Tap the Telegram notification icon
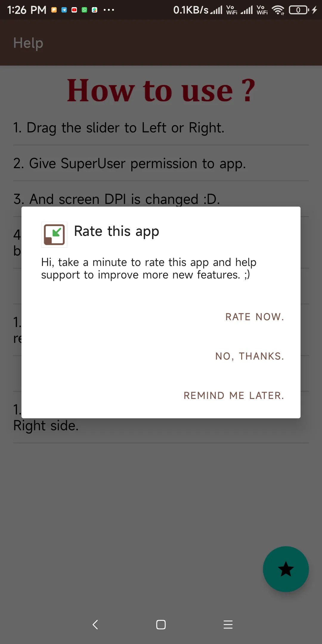The width and height of the screenshot is (322, 644). [x=64, y=10]
